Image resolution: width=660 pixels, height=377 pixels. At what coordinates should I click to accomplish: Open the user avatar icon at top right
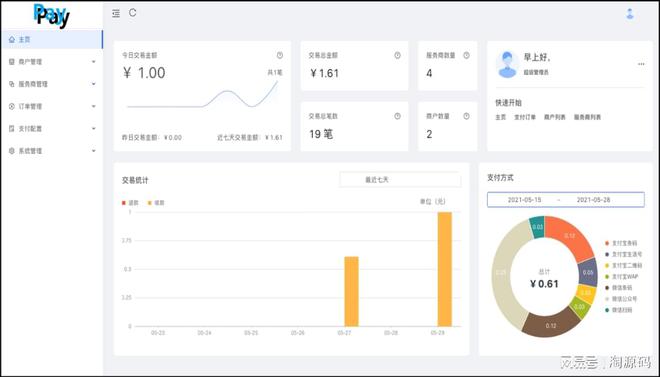[x=630, y=13]
